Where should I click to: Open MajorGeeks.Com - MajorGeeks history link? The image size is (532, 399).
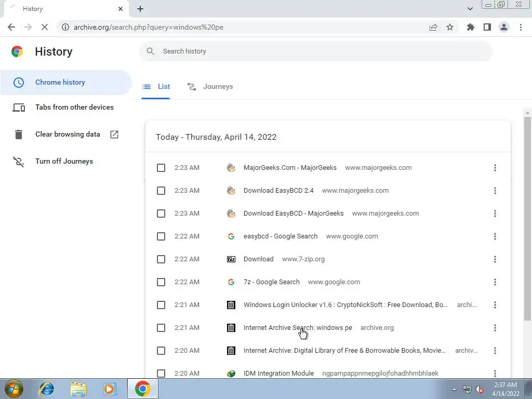click(x=290, y=168)
